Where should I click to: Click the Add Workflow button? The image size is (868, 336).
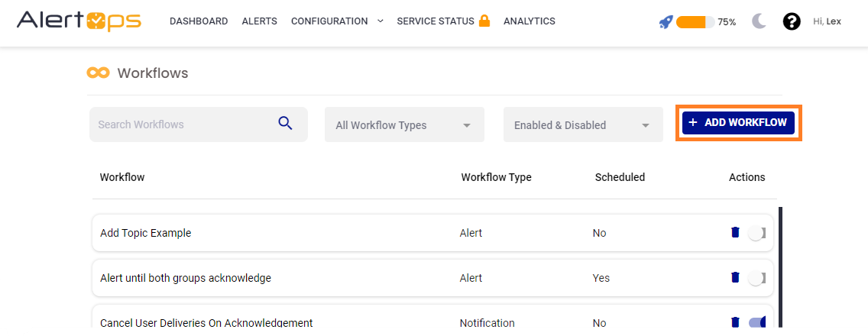point(738,122)
